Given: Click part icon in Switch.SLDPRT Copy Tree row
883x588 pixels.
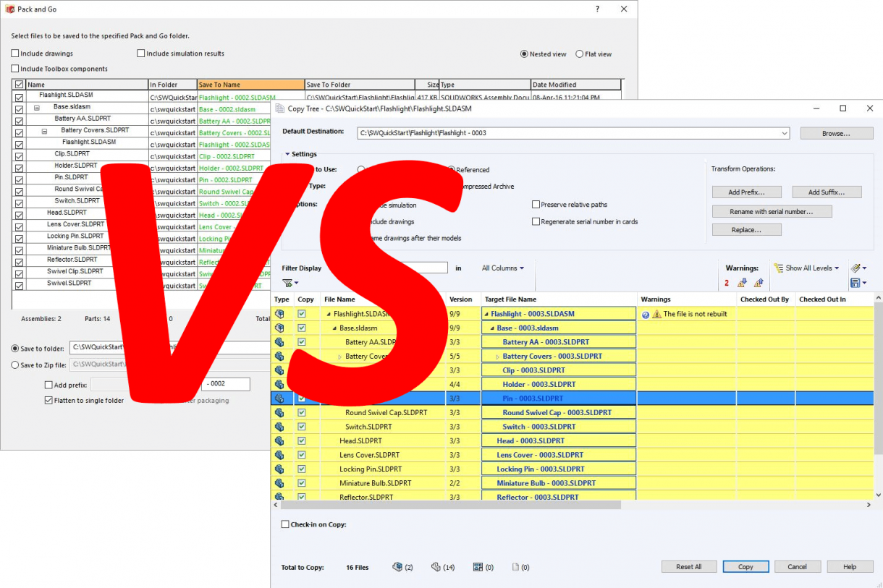Looking at the screenshot, I should click(279, 427).
